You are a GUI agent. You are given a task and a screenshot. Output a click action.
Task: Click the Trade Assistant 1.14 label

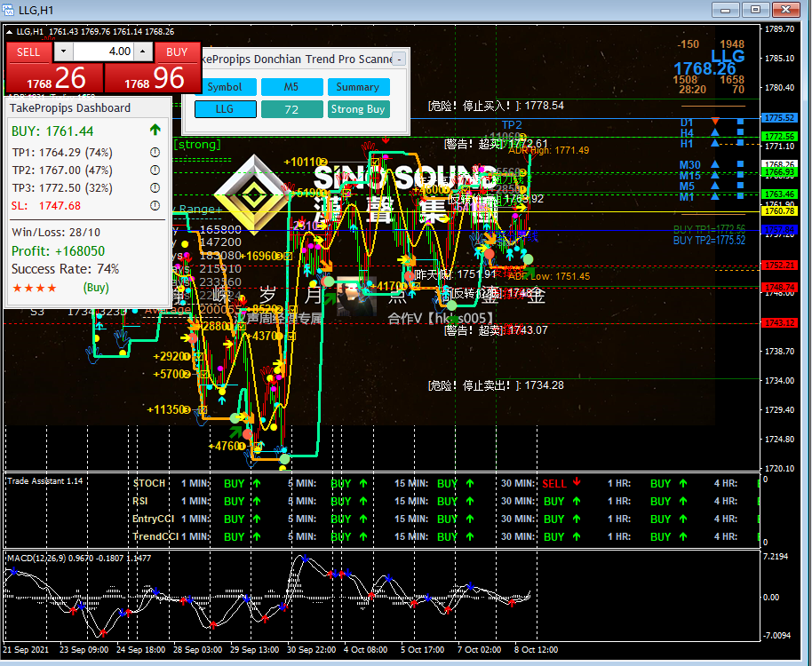tap(45, 481)
